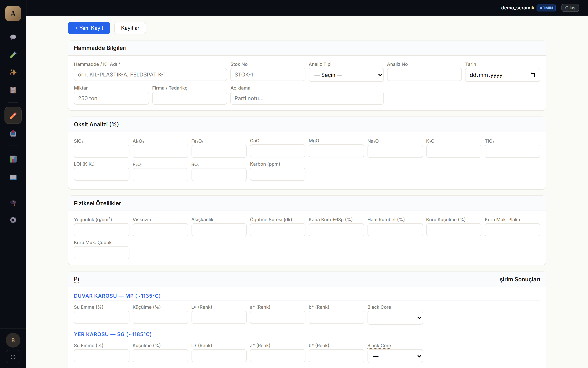Focus the Miktar '250 ton' input
This screenshot has height=368, width=588.
[111, 98]
